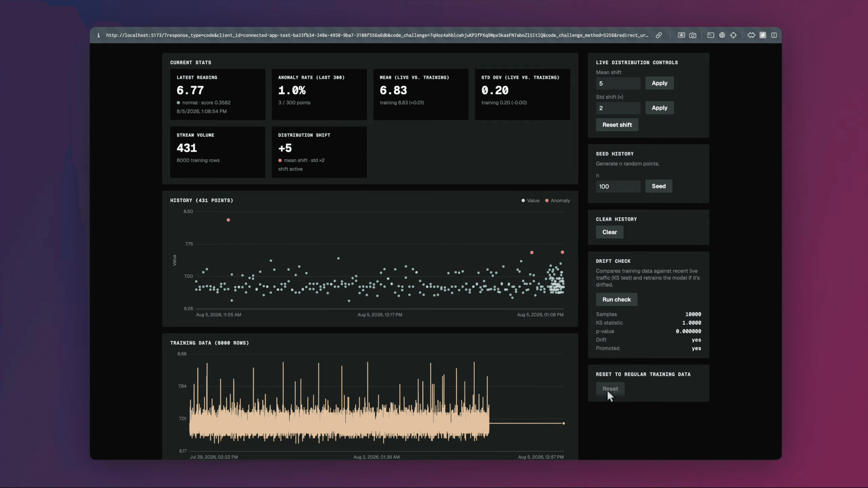
Task: Click the Std shift multiplier input
Action: [618, 108]
